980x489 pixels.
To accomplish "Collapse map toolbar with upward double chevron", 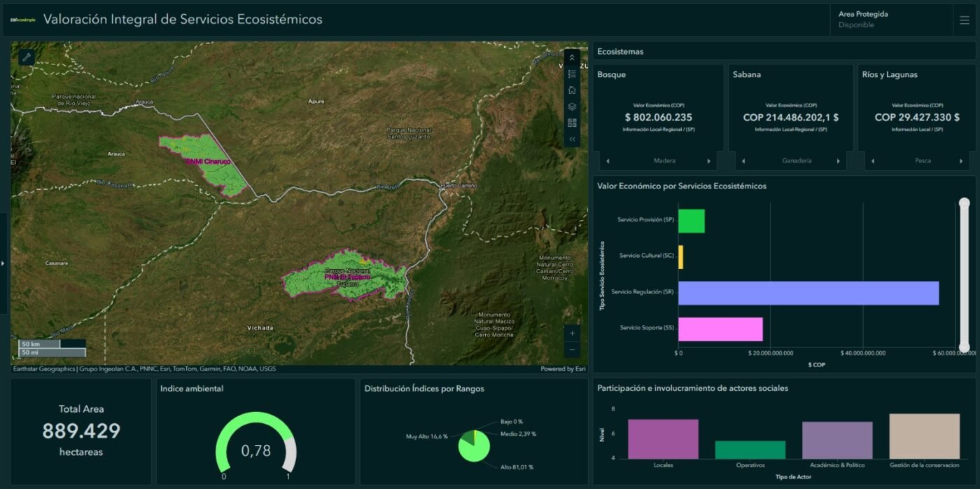I will point(572,57).
